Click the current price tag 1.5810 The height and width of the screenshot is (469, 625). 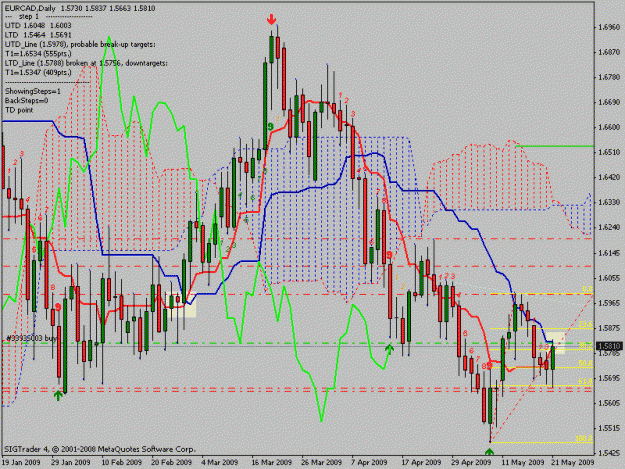[610, 346]
